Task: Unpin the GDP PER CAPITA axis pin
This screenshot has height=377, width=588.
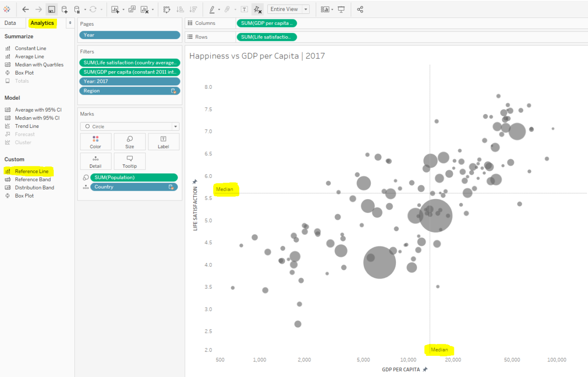Action: 425,369
